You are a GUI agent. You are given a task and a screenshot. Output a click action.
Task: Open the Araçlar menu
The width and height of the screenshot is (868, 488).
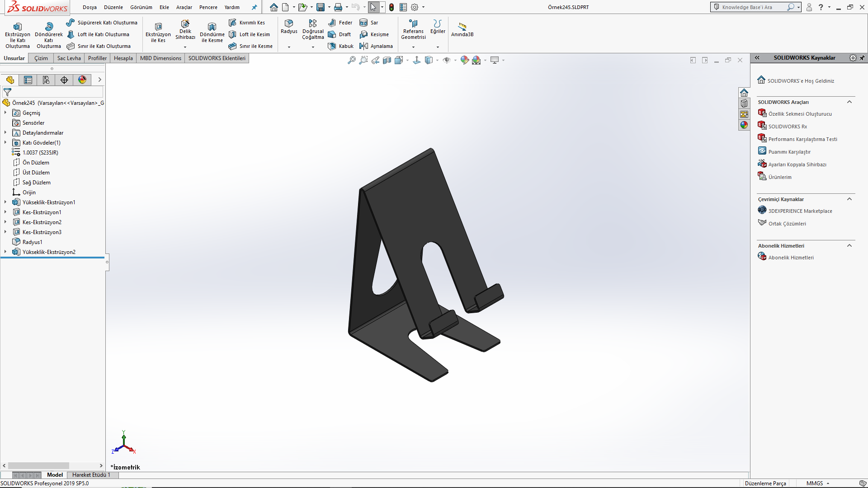tap(184, 7)
